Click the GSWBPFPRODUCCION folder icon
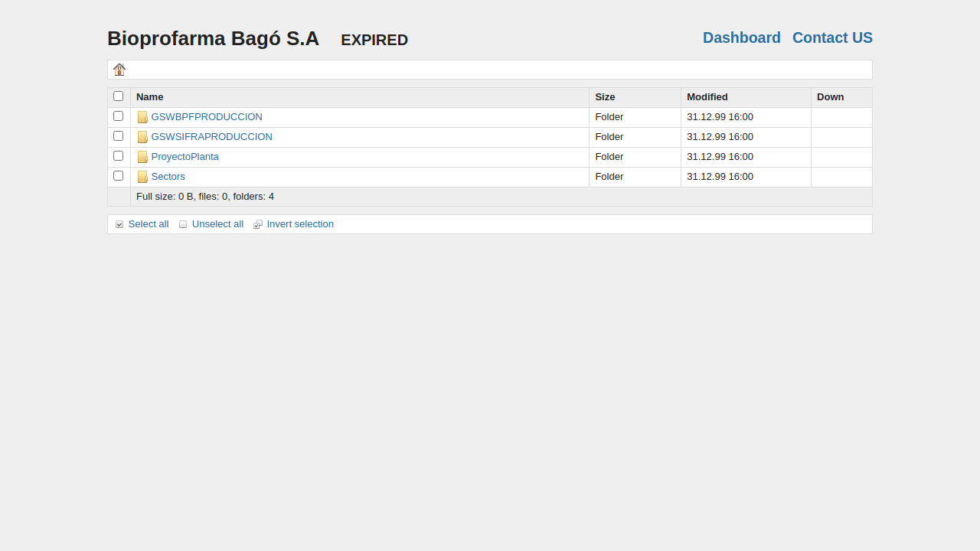This screenshot has height=551, width=980. pos(142,117)
